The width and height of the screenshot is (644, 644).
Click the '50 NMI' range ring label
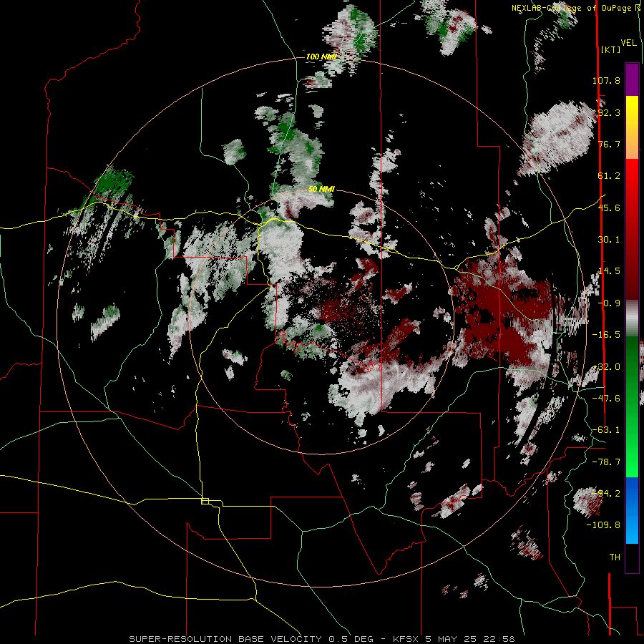pos(321,189)
